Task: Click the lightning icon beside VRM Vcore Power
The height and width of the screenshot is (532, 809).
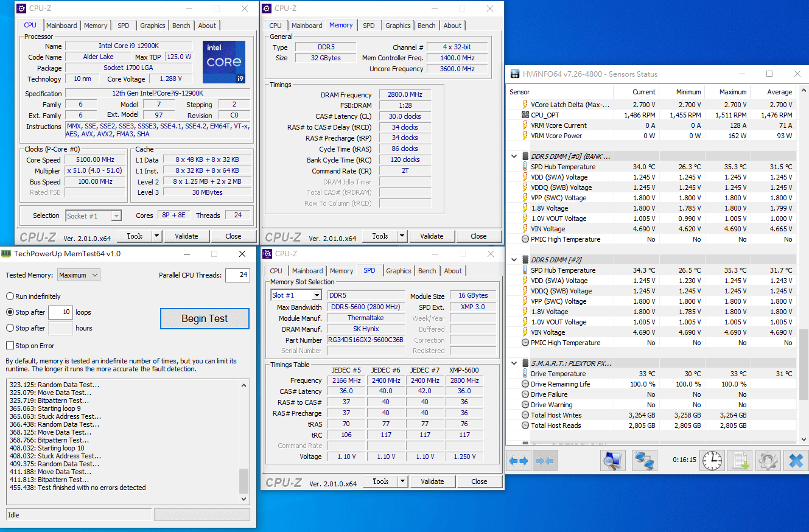Action: pyautogui.click(x=525, y=136)
